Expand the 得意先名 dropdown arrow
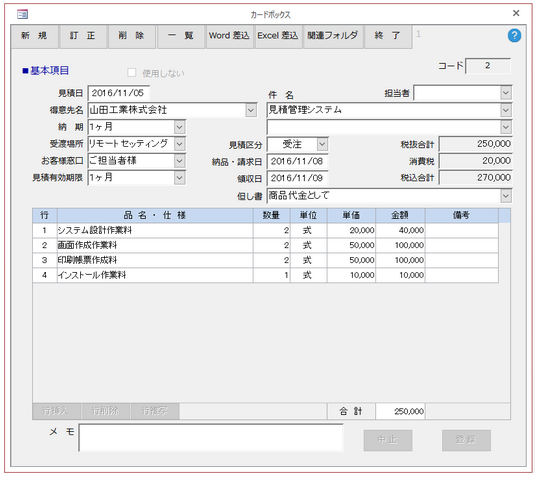Viewport: 536px width, 477px height. tap(251, 110)
